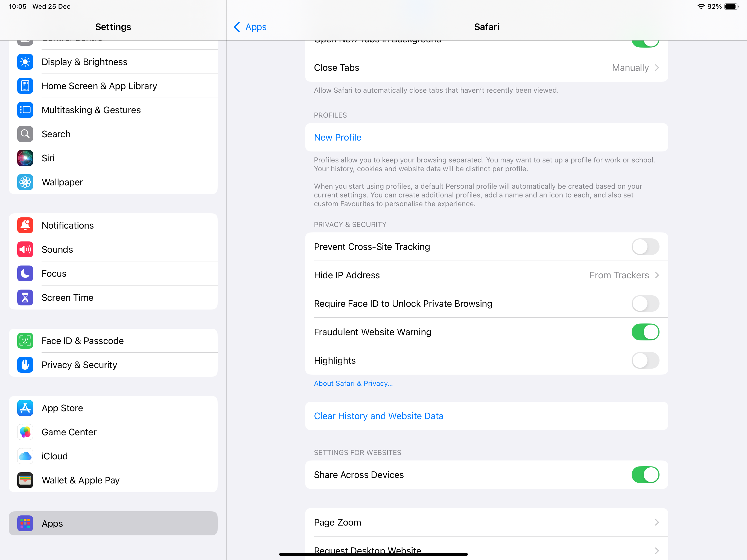Screen dimensions: 747x560
Task: Tap the Multitasking & Gestures icon
Action: pos(25,110)
